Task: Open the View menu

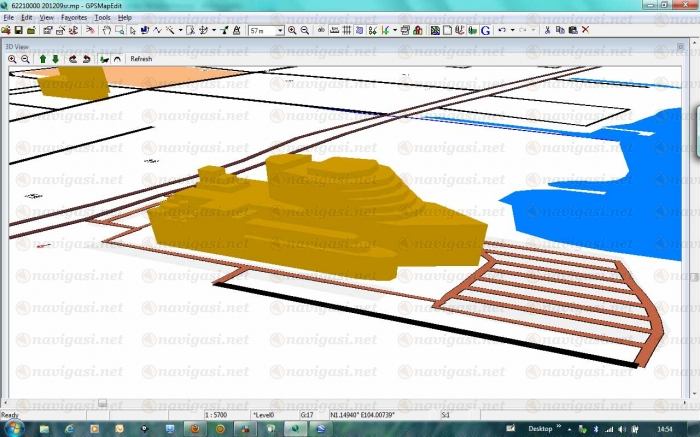Action: click(47, 17)
